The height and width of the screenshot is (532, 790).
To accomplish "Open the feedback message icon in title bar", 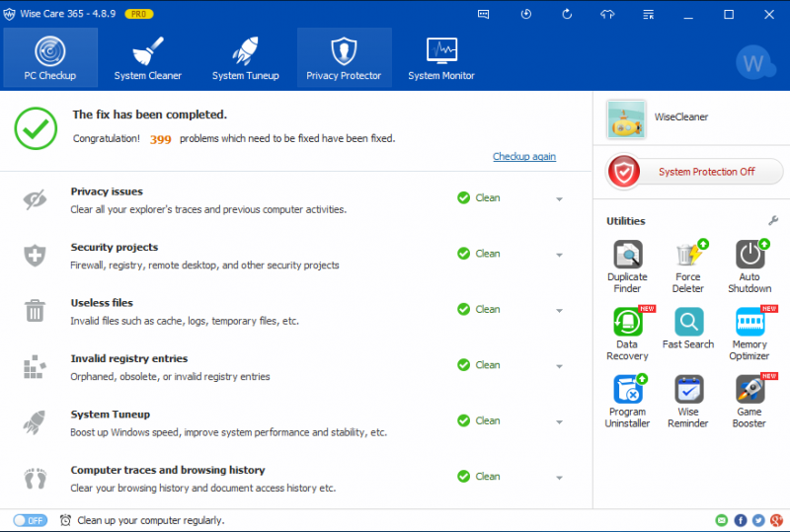I will click(483, 14).
